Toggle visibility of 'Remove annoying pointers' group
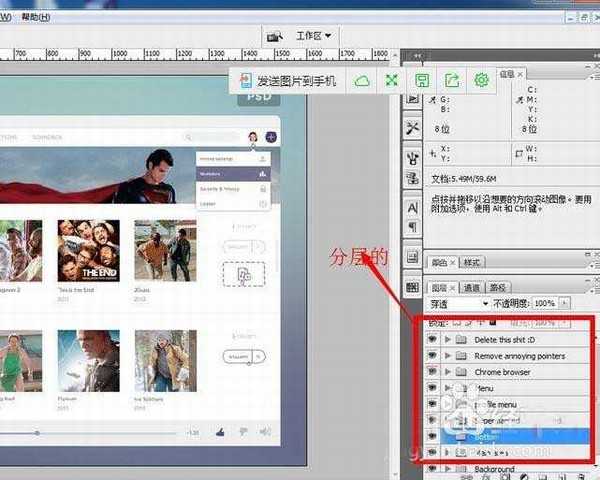 coord(432,356)
